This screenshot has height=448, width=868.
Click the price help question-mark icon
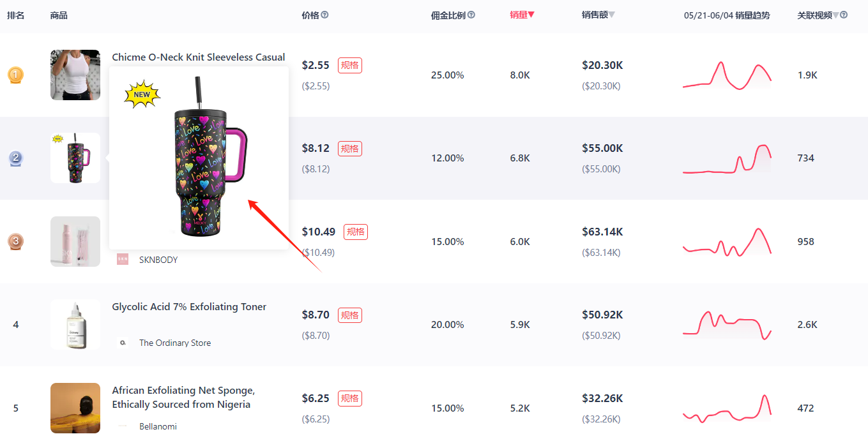(x=324, y=15)
